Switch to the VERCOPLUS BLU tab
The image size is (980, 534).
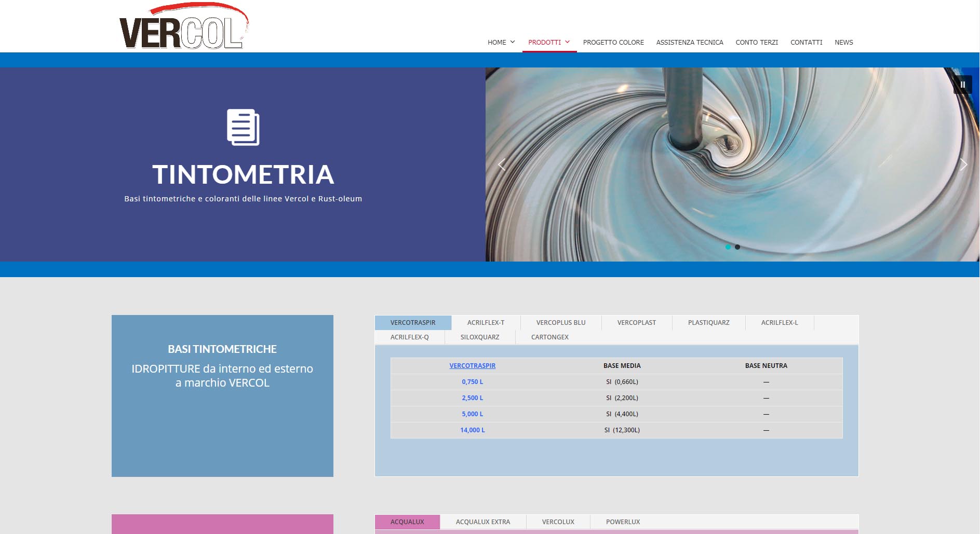coord(560,323)
